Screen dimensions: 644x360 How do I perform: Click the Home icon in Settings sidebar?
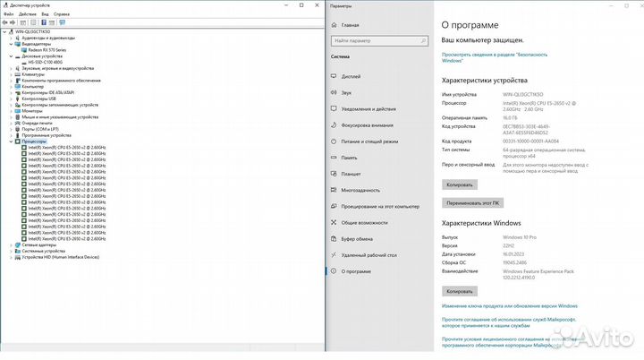coord(334,25)
